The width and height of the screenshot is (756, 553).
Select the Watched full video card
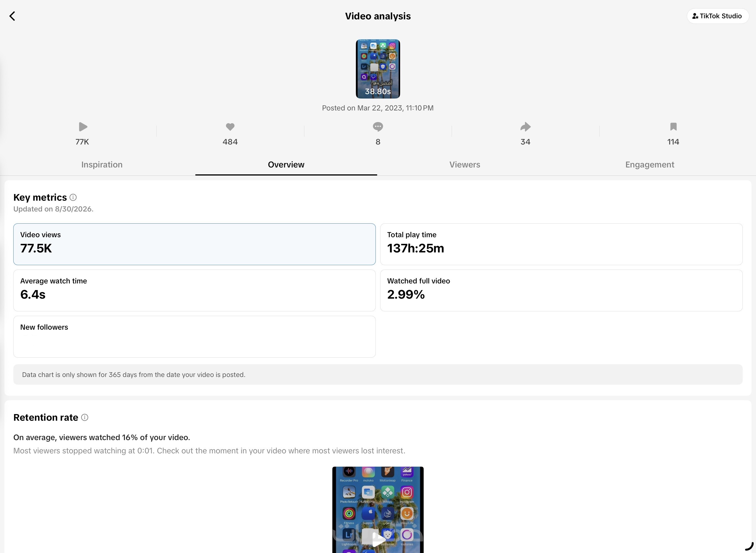coord(561,291)
